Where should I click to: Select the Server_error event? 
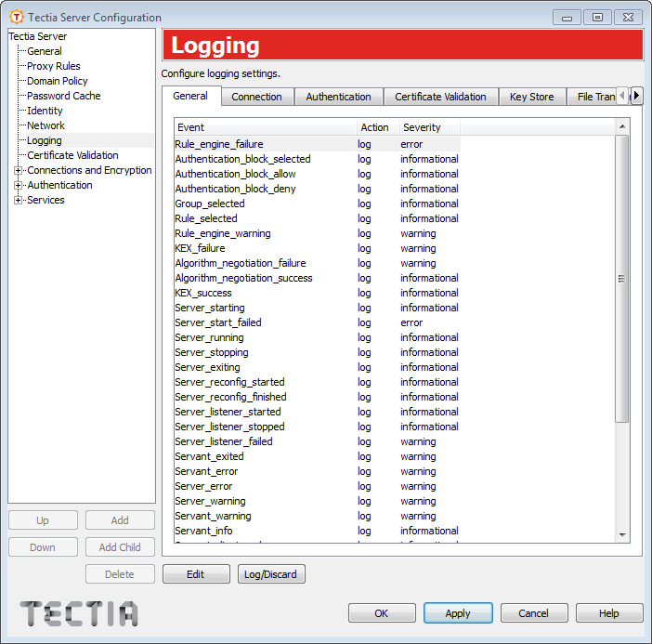pos(318,486)
